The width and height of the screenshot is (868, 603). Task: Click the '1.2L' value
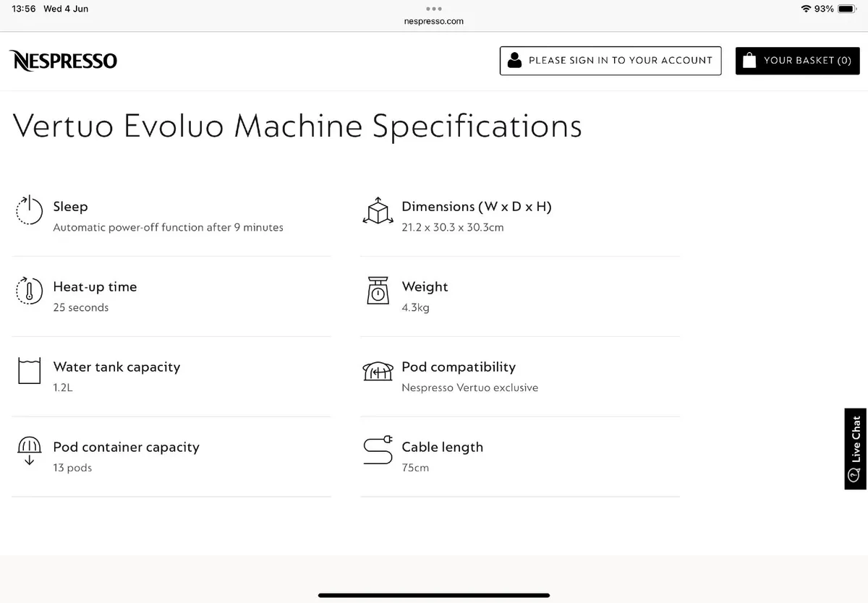coord(63,388)
